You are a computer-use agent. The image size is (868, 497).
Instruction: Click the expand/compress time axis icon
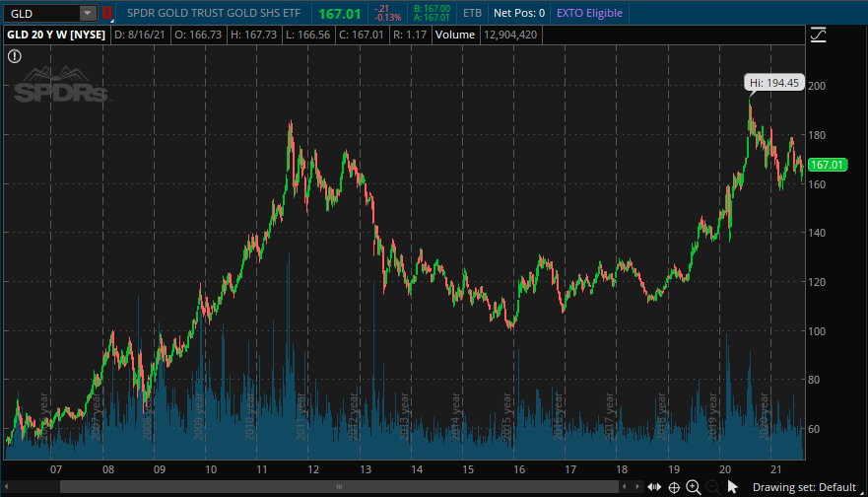click(654, 487)
